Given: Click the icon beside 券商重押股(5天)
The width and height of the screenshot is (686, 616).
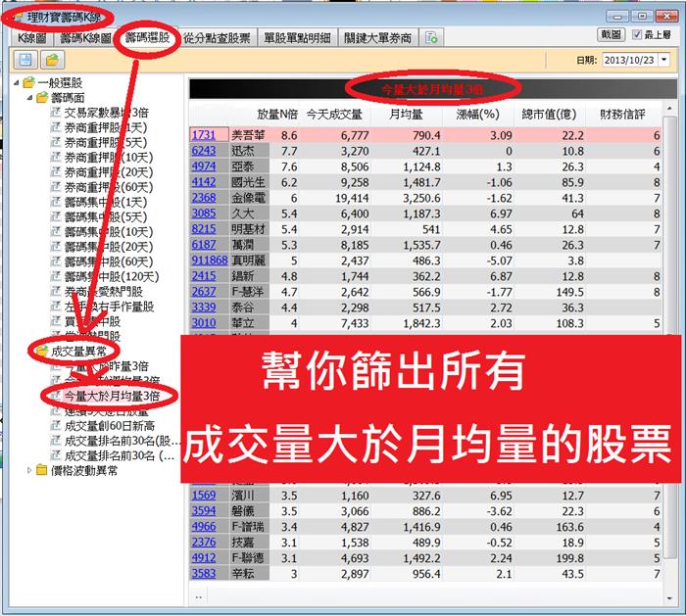Looking at the screenshot, I should point(56,142).
